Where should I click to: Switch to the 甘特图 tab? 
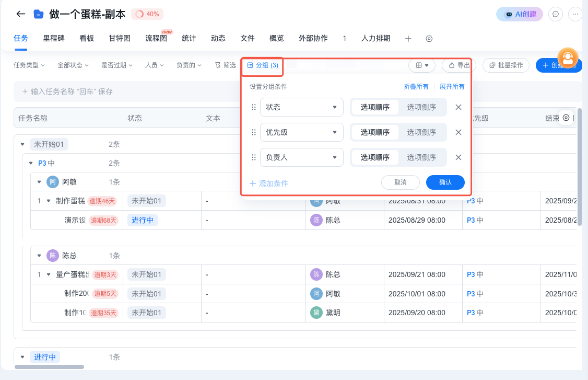click(119, 38)
